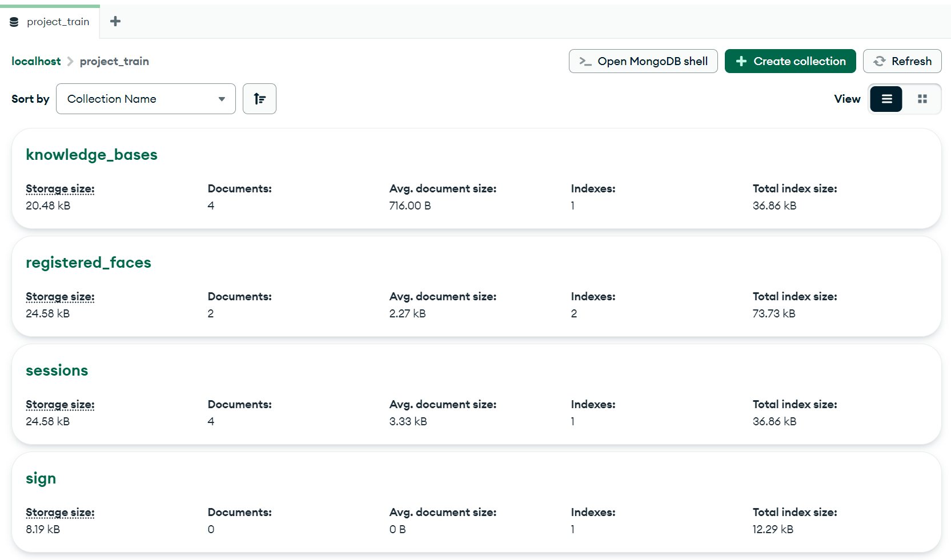This screenshot has height=560, width=951.
Task: Click Storage size label in knowledge_bases card
Action: (60, 188)
